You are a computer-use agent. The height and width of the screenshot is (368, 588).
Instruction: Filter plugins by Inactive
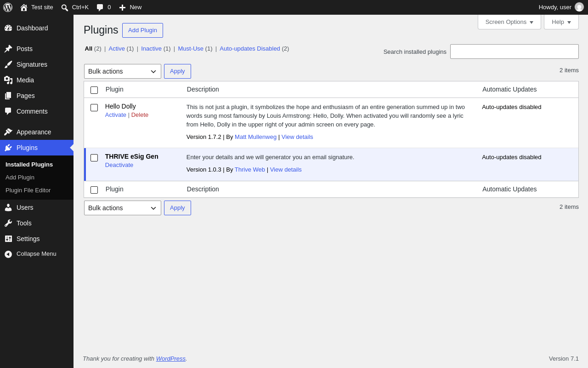[151, 49]
